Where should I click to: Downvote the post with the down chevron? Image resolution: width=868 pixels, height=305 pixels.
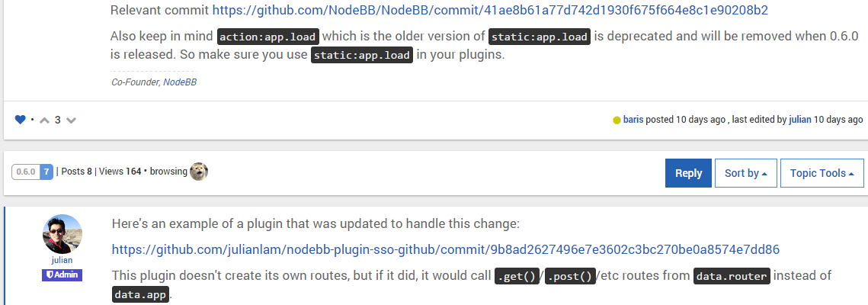click(71, 120)
